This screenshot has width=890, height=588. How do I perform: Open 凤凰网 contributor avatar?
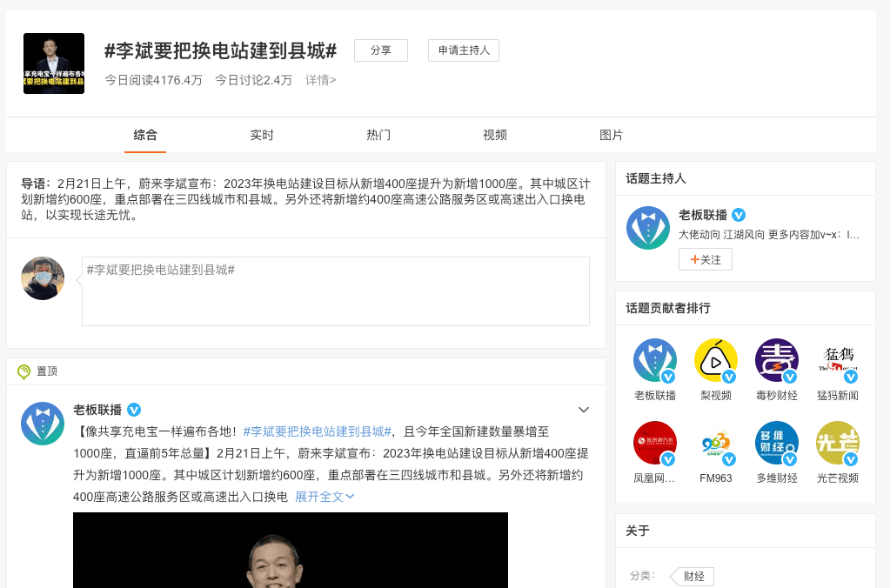(x=655, y=443)
